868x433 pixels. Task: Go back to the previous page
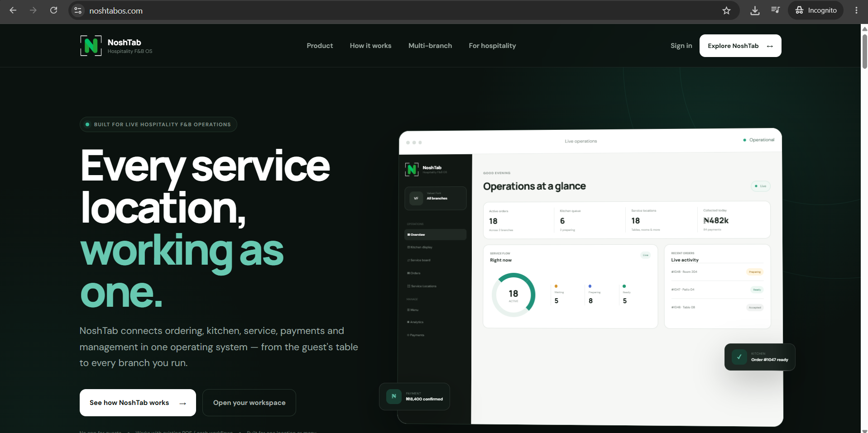[x=13, y=10]
